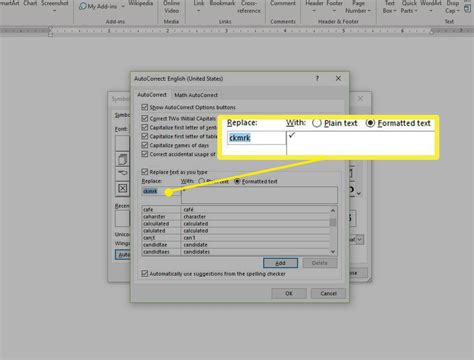Select the boxed X symbol in Symbol dialog
Image resolution: width=474 pixels, height=360 pixels.
(122, 188)
